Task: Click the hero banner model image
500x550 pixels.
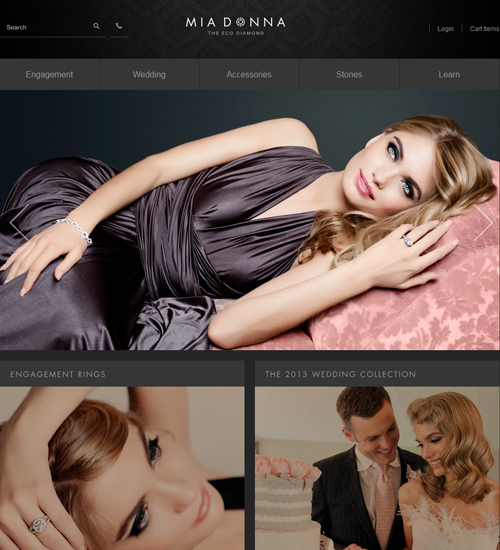Action: pyautogui.click(x=250, y=220)
